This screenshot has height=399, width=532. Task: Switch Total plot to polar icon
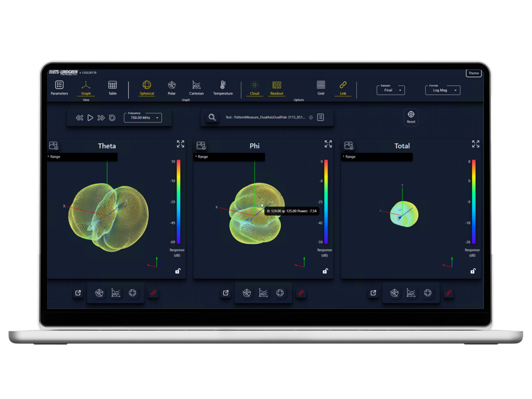(x=394, y=293)
